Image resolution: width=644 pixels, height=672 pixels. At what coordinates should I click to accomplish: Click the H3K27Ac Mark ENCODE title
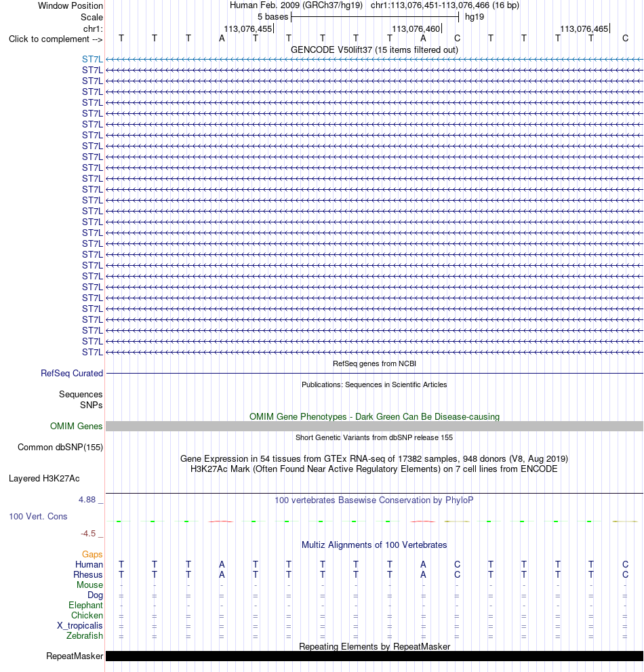tap(374, 469)
